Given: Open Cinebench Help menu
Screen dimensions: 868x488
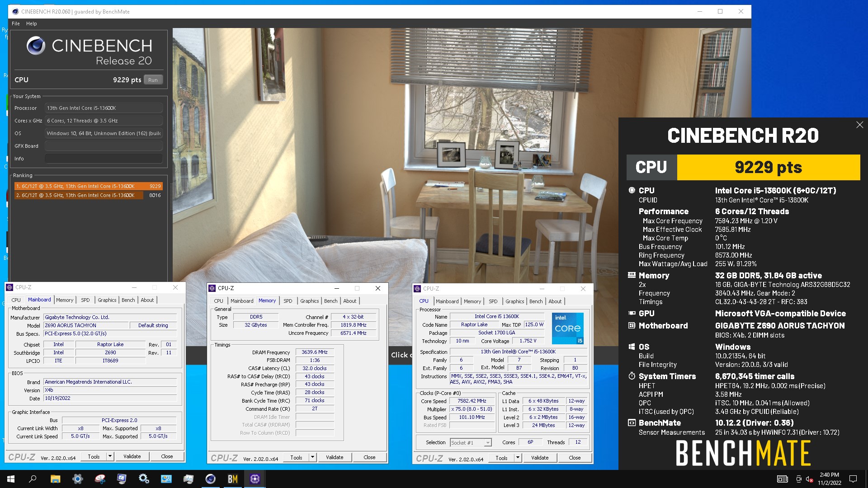Looking at the screenshot, I should tap(32, 23).
